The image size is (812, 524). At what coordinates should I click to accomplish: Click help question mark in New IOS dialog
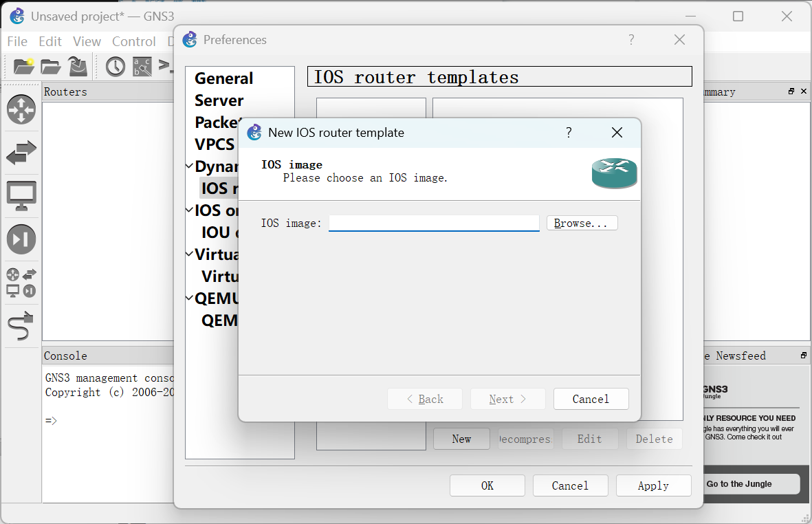point(569,133)
